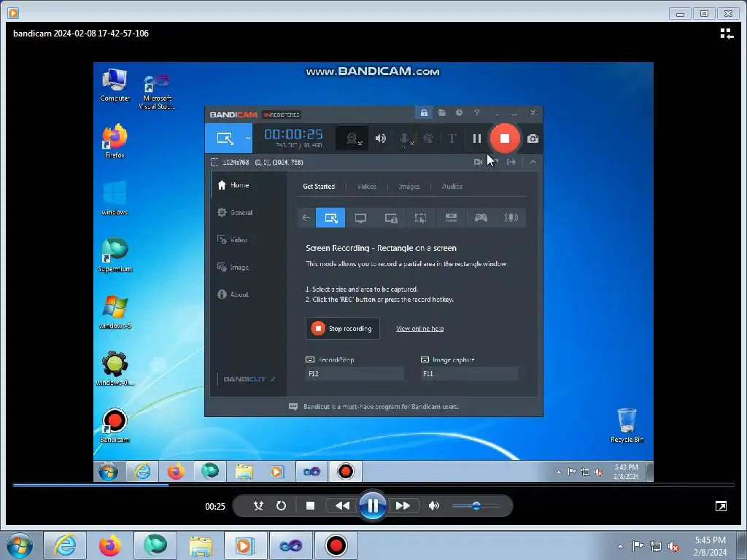This screenshot has height=560, width=747.
Task: Click the Bandicam scheduled recording clock icon
Action: tap(460, 113)
